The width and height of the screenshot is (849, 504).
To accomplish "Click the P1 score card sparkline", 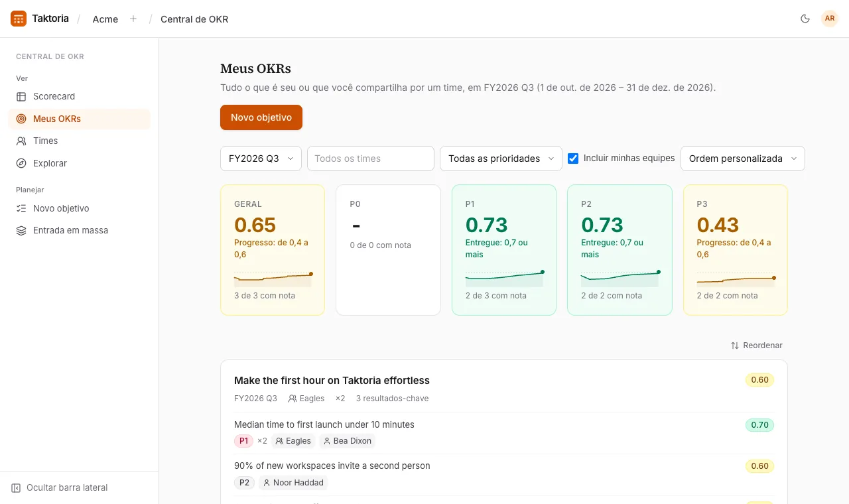I will coord(504,279).
